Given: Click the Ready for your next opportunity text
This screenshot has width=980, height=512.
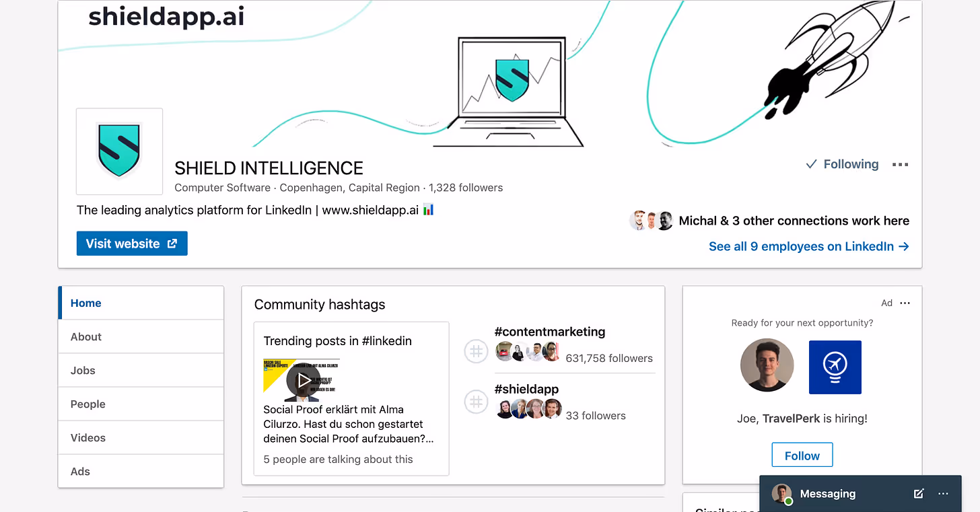Looking at the screenshot, I should pyautogui.click(x=802, y=323).
